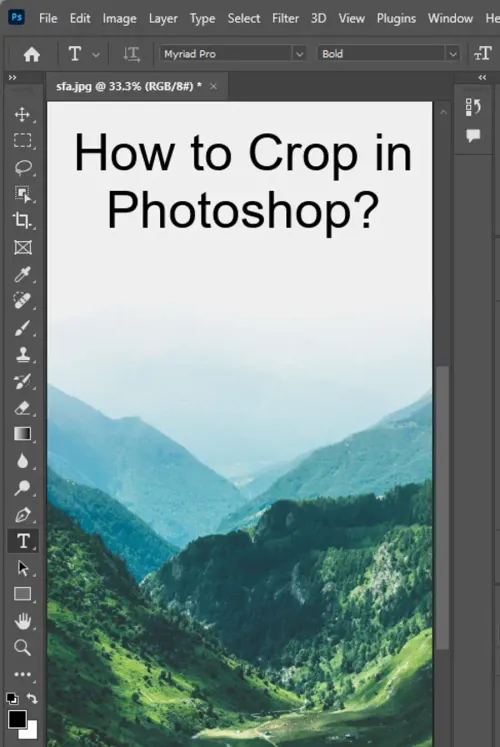
Task: Expand the Bold font style dropdown
Action: 453,54
